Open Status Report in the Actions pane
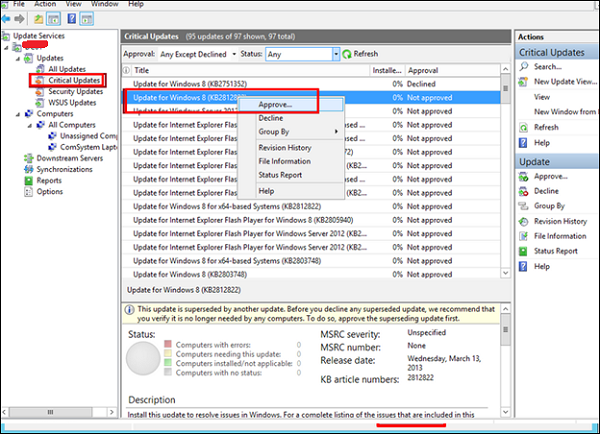The width and height of the screenshot is (600, 434). (x=556, y=251)
